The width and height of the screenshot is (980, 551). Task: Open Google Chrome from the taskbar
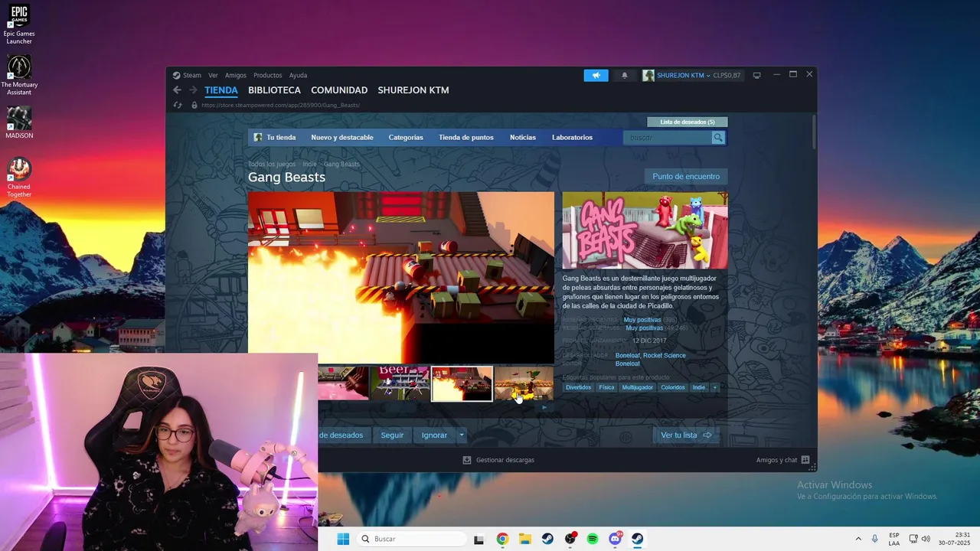[502, 539]
